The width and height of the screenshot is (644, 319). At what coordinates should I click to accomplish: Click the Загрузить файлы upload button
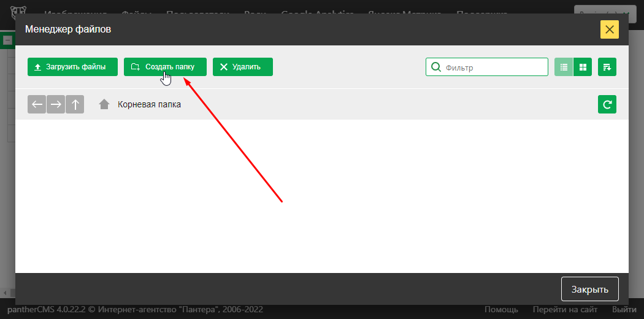(72, 67)
